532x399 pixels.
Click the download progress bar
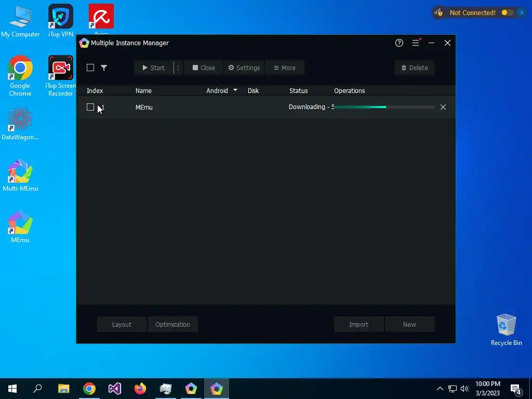click(384, 107)
